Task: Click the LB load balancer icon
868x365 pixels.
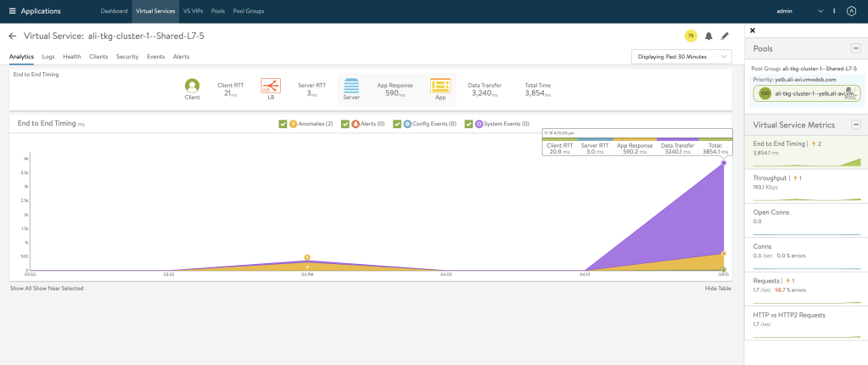Action: [x=271, y=86]
